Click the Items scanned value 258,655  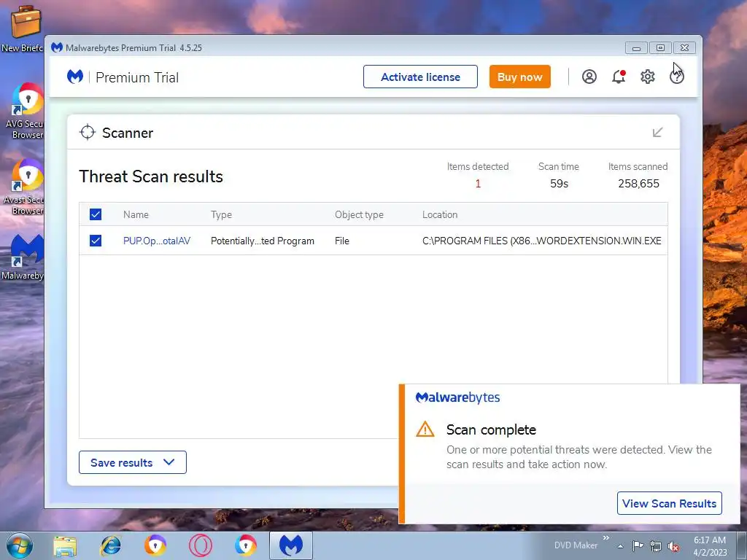click(x=638, y=183)
